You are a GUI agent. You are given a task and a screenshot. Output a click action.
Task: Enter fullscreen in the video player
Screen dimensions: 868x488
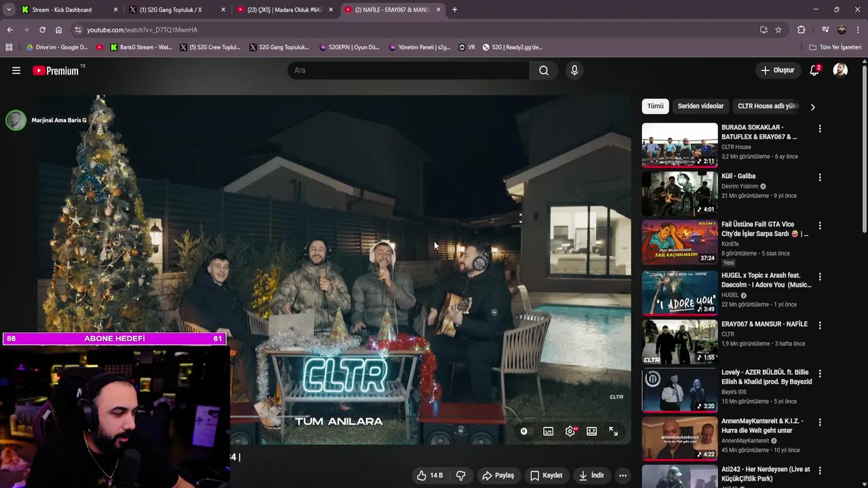(614, 431)
